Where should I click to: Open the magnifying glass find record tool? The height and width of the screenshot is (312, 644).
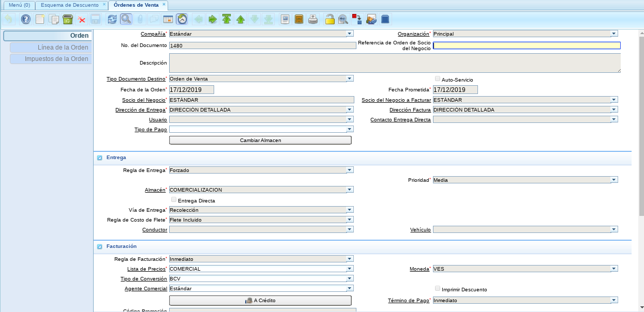126,20
